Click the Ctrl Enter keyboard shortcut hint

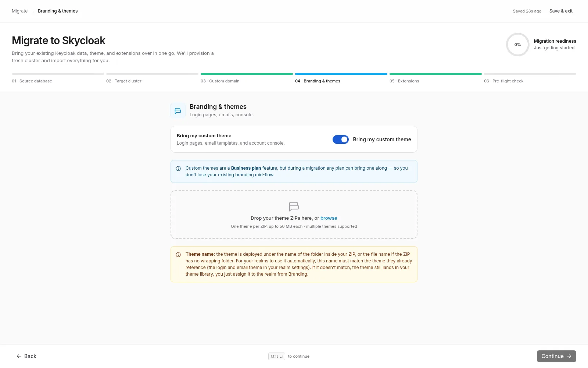click(x=277, y=356)
